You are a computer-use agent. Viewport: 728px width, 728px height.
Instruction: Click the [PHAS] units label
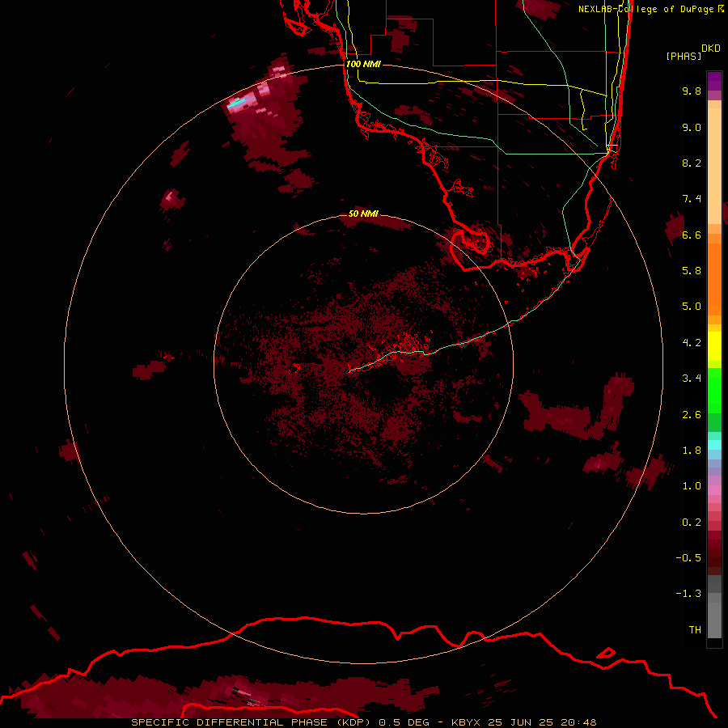(684, 56)
